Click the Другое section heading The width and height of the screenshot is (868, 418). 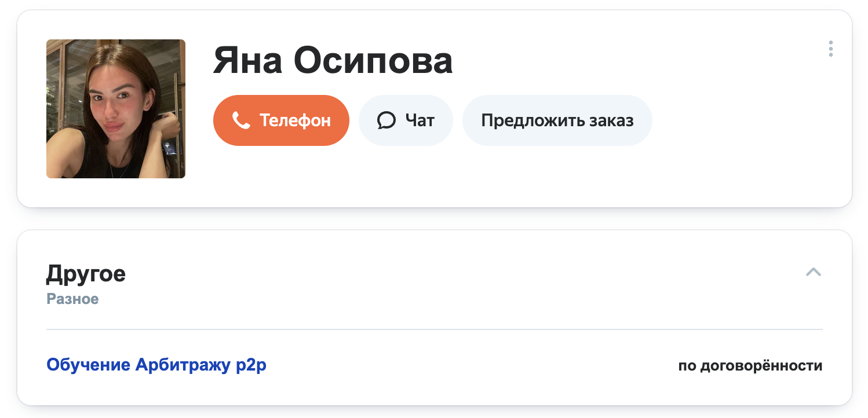pyautogui.click(x=86, y=273)
